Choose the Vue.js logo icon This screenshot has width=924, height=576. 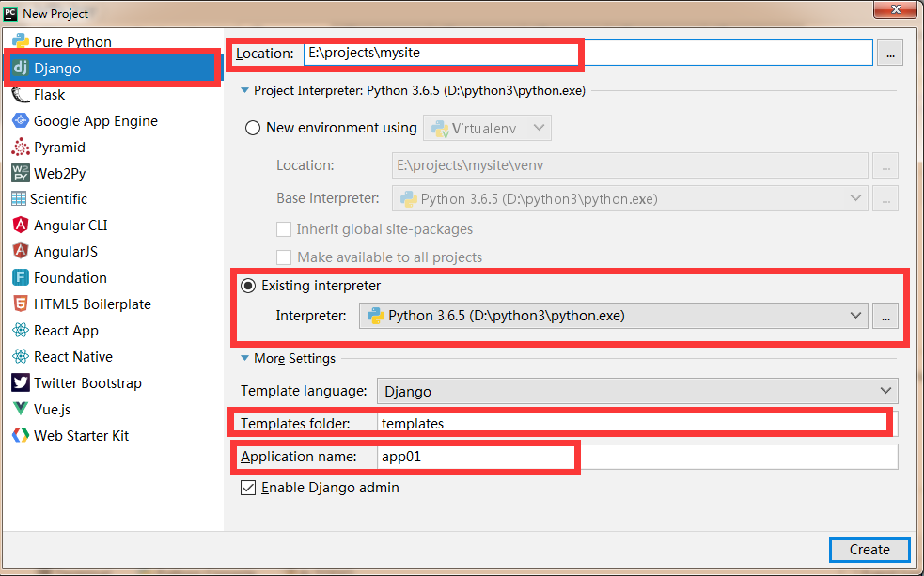tap(21, 409)
